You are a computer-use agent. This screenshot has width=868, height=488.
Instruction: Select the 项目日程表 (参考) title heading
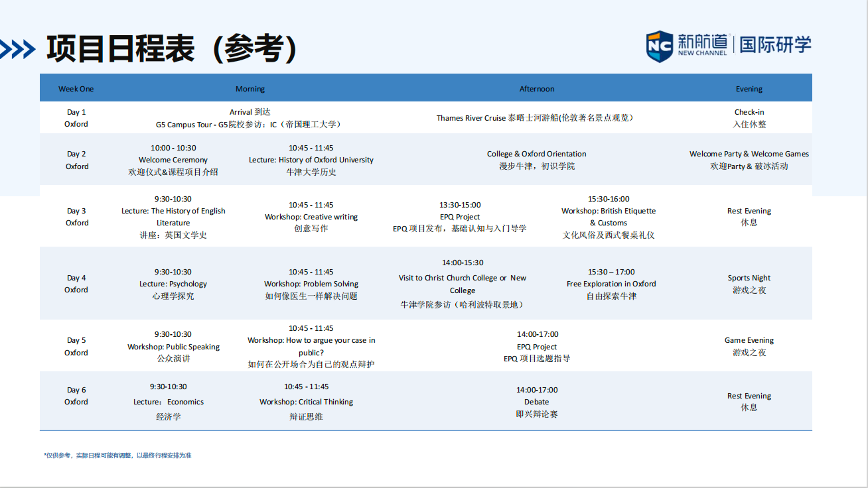pyautogui.click(x=171, y=49)
